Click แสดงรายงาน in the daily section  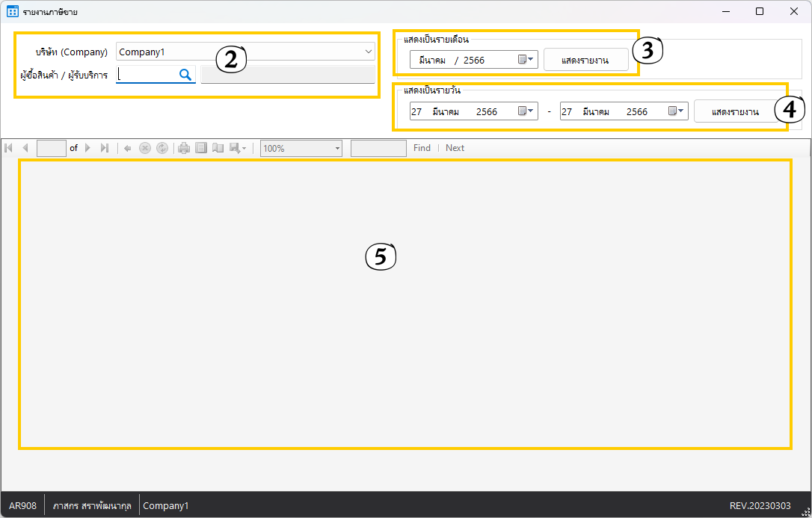click(x=735, y=111)
